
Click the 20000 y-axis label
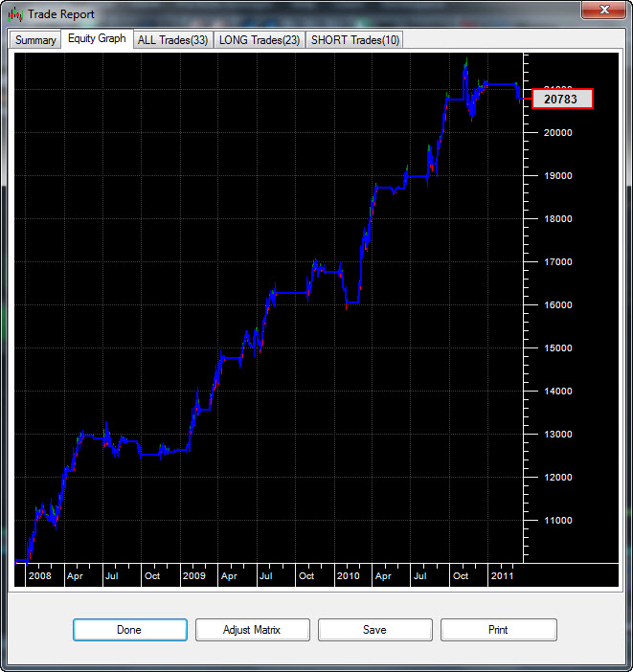coord(557,133)
